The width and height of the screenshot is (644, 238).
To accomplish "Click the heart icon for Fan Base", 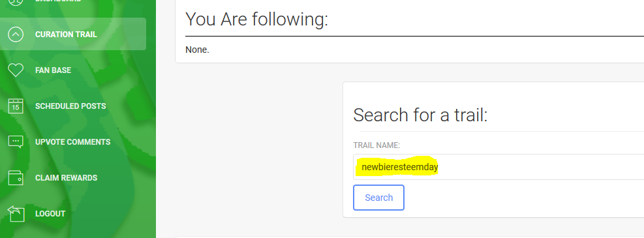I will [x=16, y=70].
